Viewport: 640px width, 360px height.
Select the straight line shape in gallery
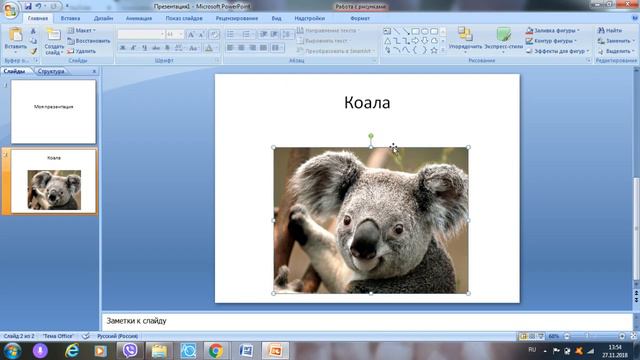pos(396,31)
